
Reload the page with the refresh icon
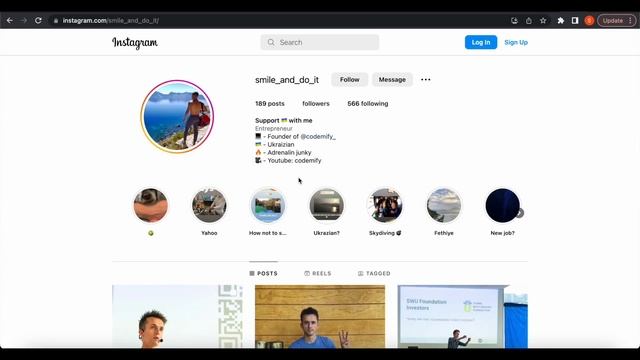(x=38, y=20)
